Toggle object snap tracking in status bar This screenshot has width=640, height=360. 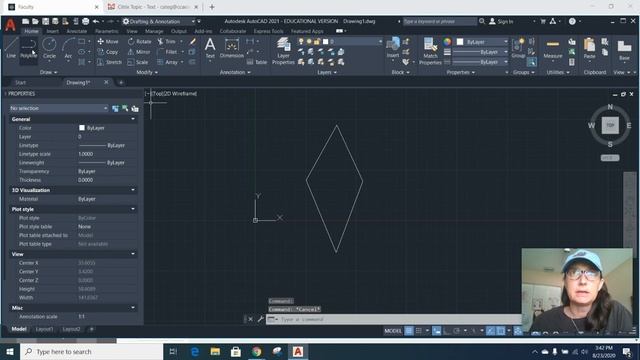click(491, 331)
